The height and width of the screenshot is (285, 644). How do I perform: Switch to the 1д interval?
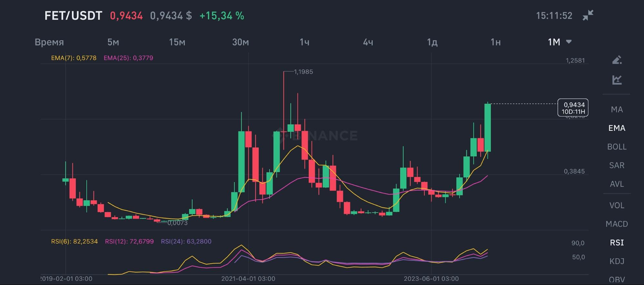pos(432,42)
